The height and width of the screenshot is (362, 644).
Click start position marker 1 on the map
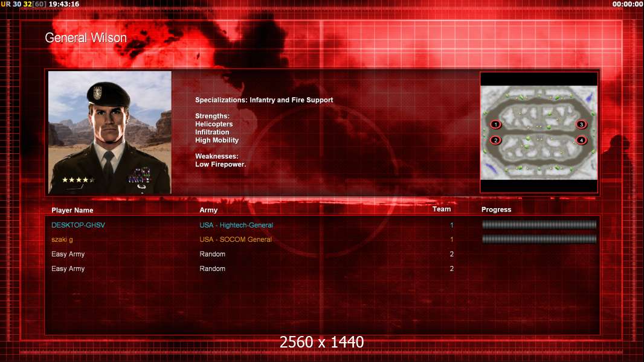coord(496,124)
